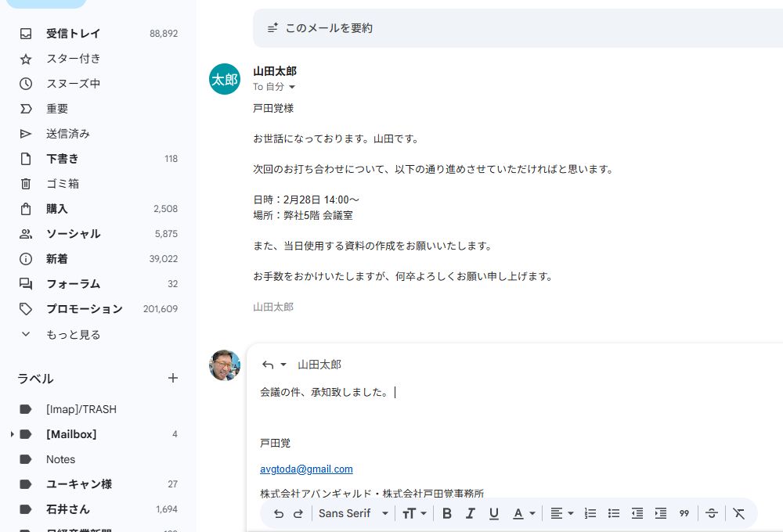Apply quote formatting with the 99 icon
This screenshot has height=532, width=783.
point(684,513)
